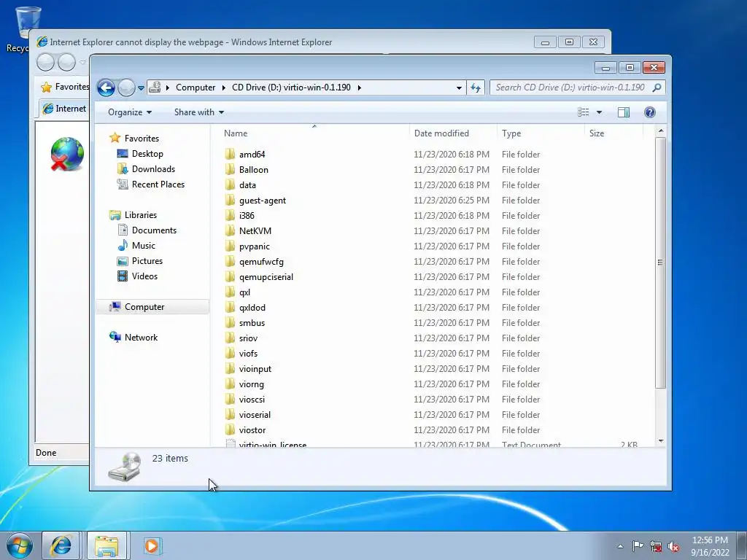This screenshot has width=747, height=560.
Task: Open the view options dropdown arrow
Action: coord(600,112)
